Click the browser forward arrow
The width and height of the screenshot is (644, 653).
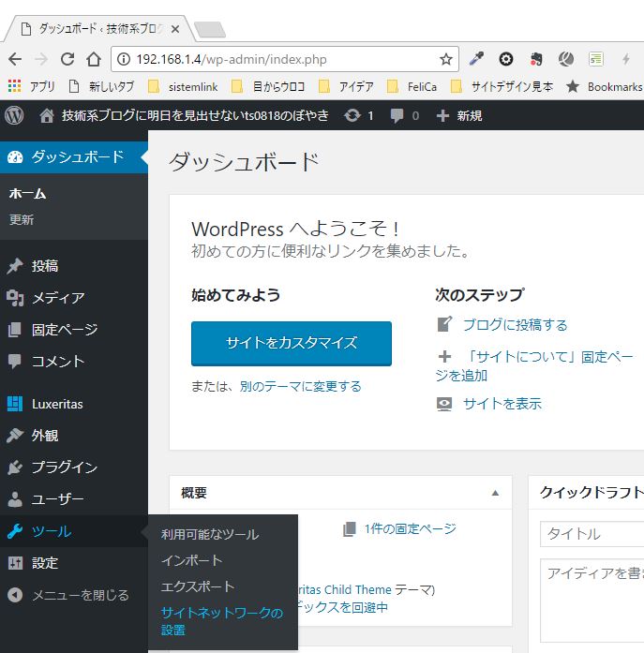[41, 59]
